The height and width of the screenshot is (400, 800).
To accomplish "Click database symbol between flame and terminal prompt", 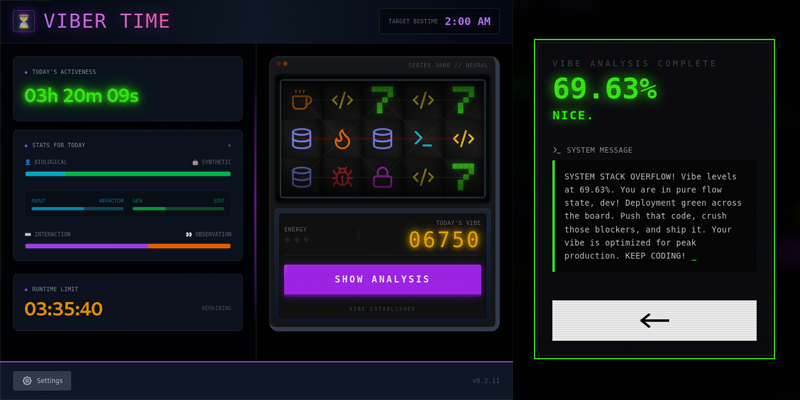I will tap(382, 138).
